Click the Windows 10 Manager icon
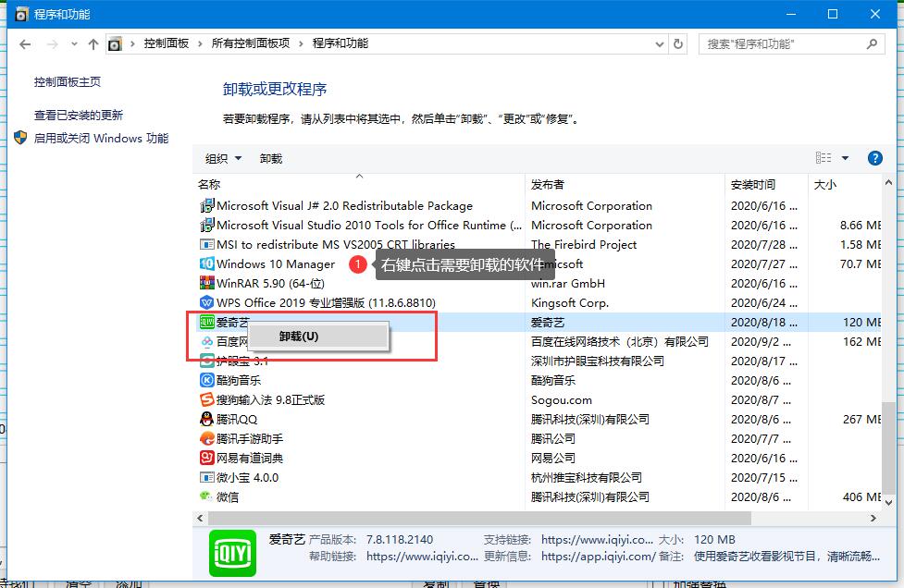Viewport: 904px width, 588px height. [x=207, y=263]
